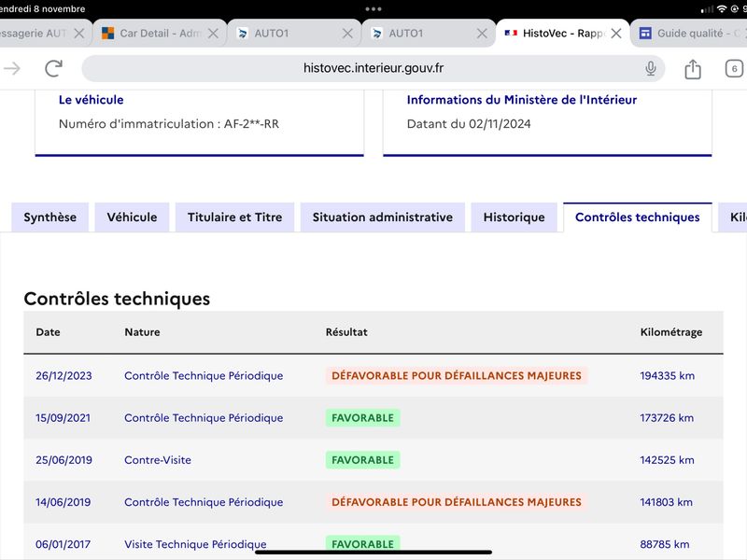
Task: Click the 26/12/2023 Défavorable result badge
Action: point(457,376)
